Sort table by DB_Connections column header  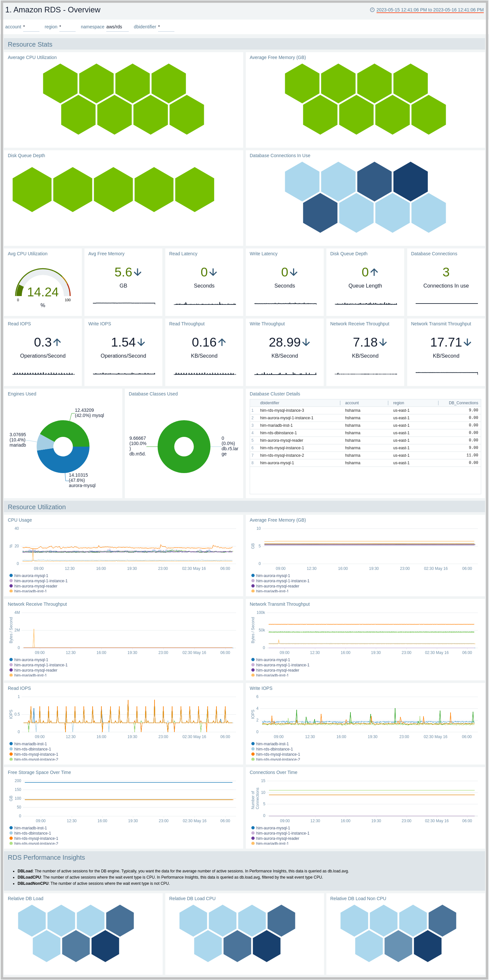coord(463,403)
